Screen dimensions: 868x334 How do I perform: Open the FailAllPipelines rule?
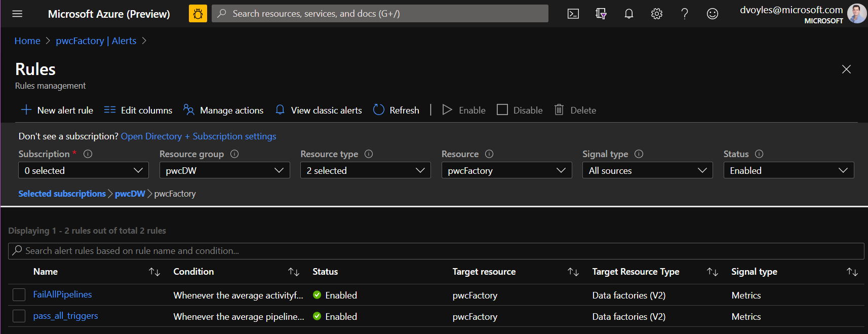[63, 294]
